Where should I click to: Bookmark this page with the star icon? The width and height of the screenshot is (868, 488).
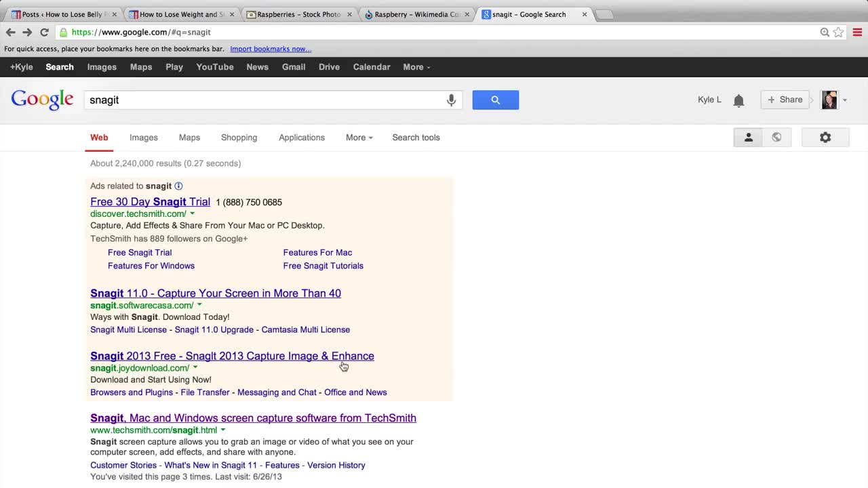pos(839,32)
